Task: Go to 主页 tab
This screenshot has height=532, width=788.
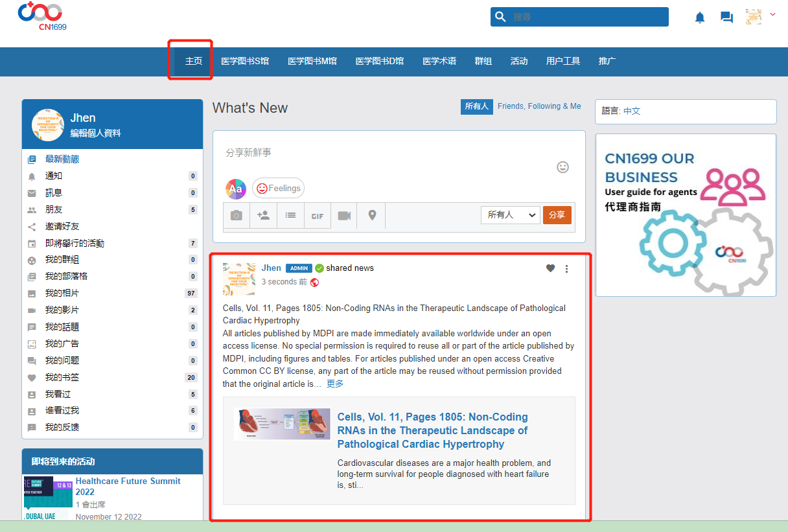Action: (x=194, y=61)
